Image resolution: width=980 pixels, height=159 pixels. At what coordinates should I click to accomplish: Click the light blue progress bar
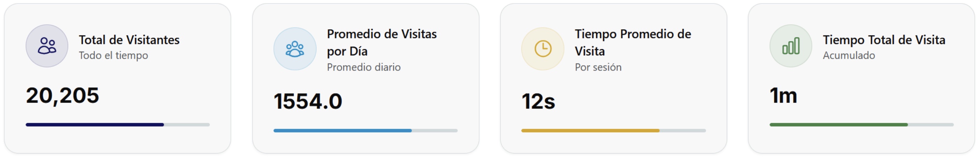tap(342, 130)
